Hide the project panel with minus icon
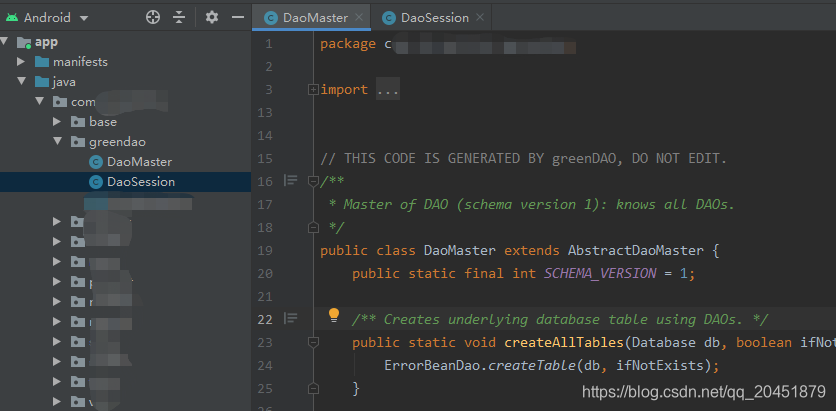836x411 pixels. click(238, 18)
